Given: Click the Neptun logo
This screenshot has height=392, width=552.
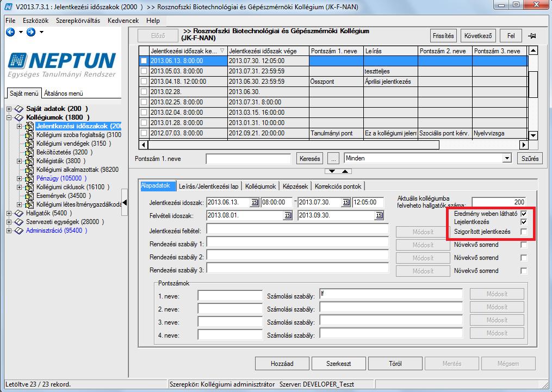Looking at the screenshot, I should (61, 65).
